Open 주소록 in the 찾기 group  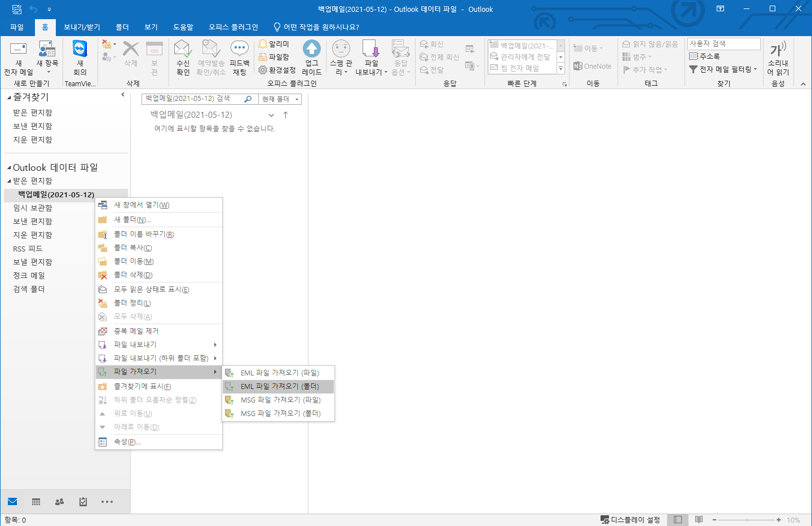tap(704, 56)
